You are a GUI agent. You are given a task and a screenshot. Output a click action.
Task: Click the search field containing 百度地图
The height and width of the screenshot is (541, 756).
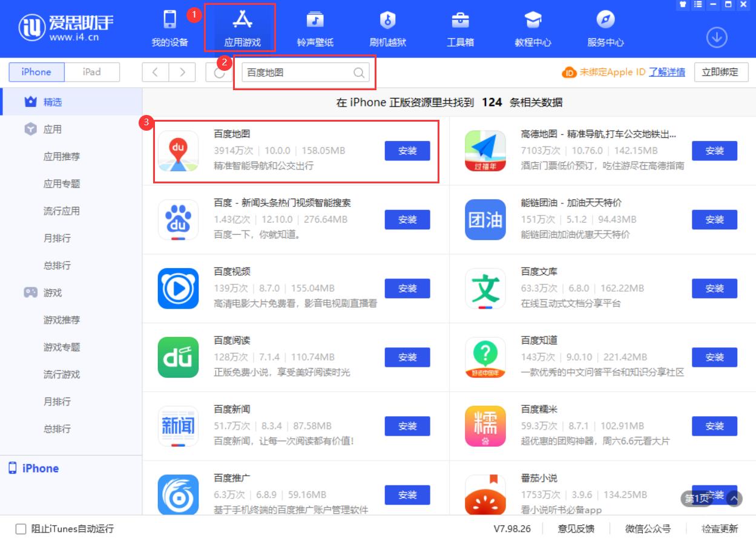[x=306, y=73]
